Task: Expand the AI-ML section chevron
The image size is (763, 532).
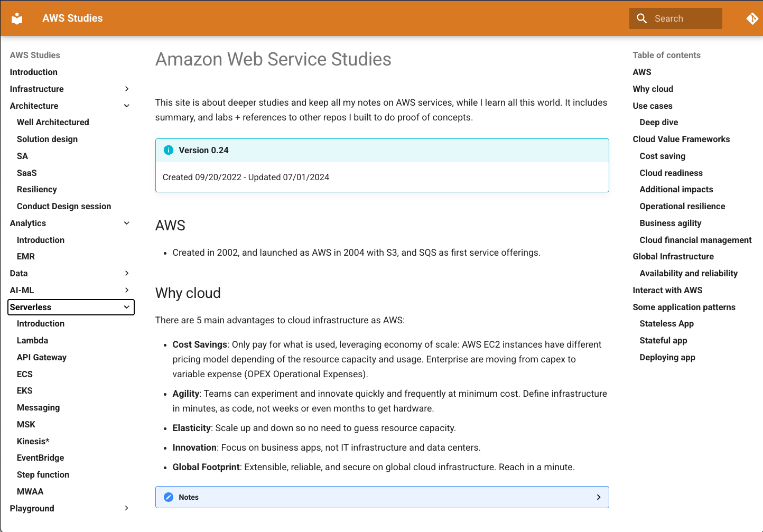Action: coord(127,290)
